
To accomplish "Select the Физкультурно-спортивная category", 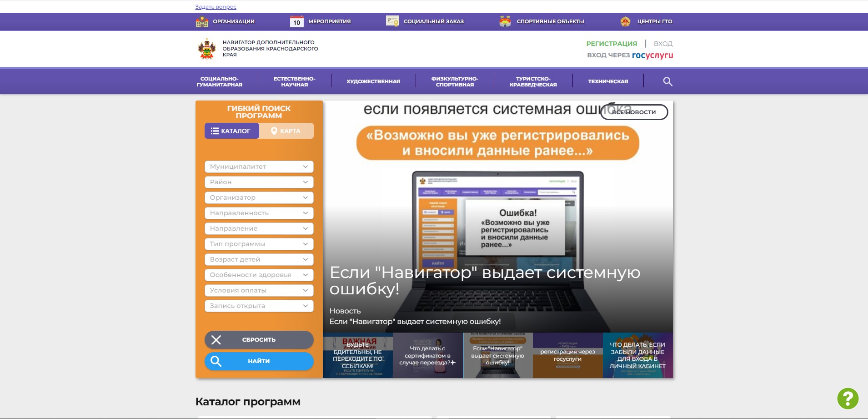I will coord(455,81).
